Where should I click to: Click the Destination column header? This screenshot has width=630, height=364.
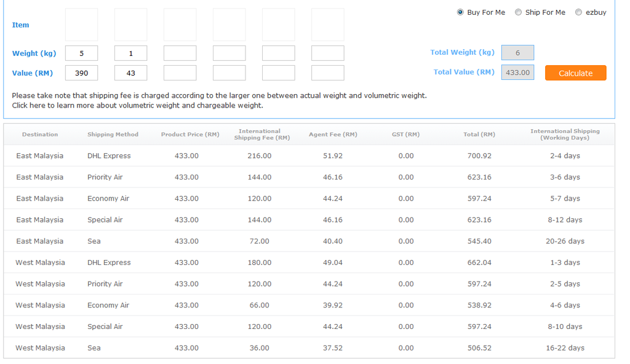(40, 134)
